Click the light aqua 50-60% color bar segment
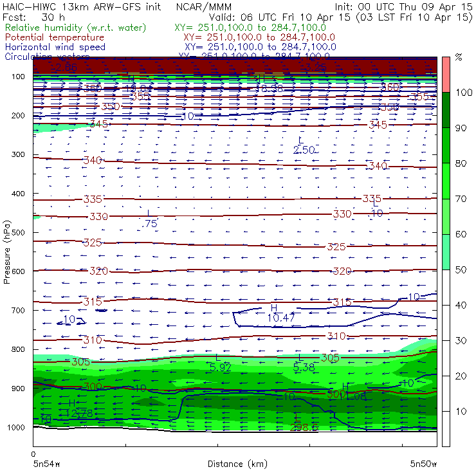The height and width of the screenshot is (476, 476). (446, 252)
